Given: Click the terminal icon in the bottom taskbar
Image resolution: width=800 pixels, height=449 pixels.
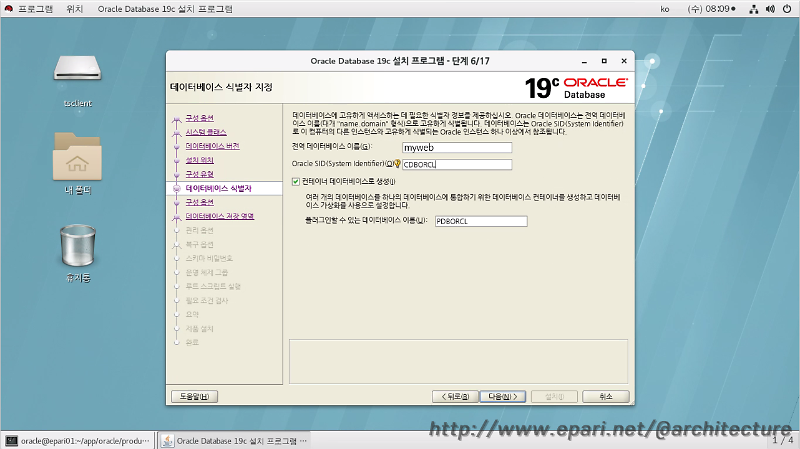Looking at the screenshot, I should click(x=11, y=441).
